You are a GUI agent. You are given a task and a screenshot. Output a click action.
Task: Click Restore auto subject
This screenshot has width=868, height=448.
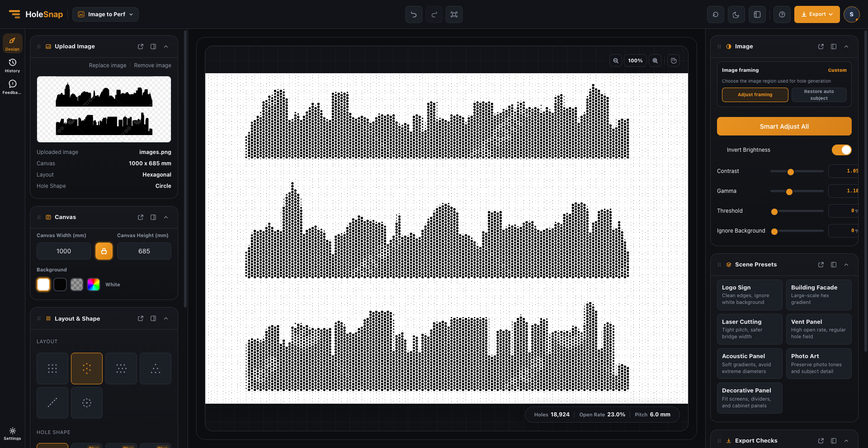click(819, 95)
